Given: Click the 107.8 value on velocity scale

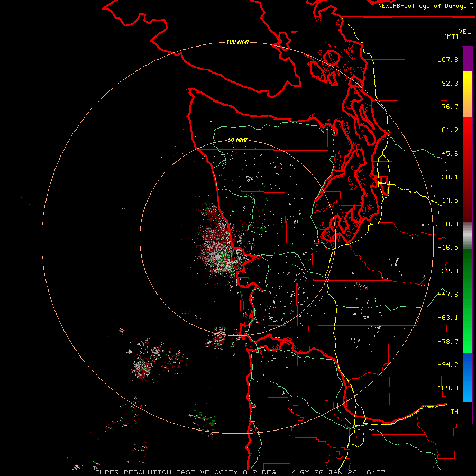Looking at the screenshot, I should (448, 59).
